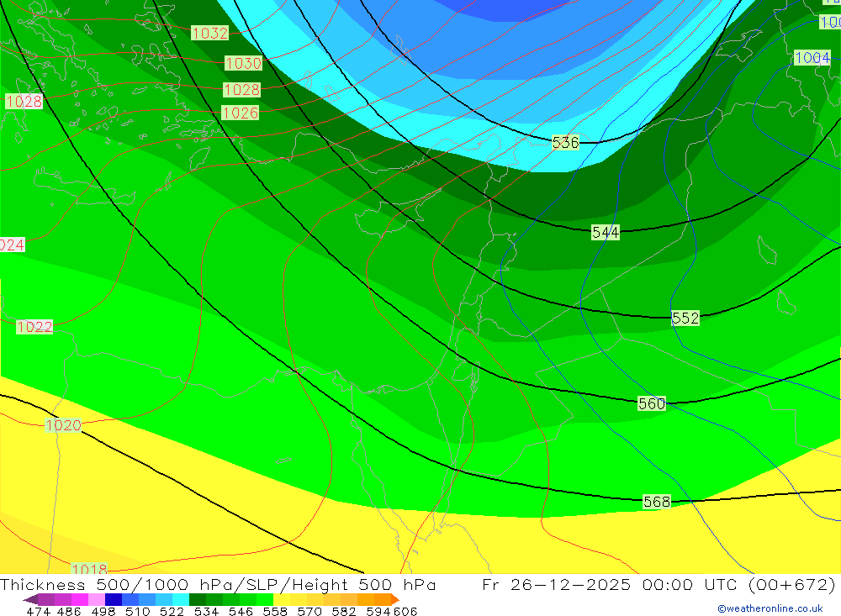Click the 570 legend value
841x616 pixels.
(309, 611)
